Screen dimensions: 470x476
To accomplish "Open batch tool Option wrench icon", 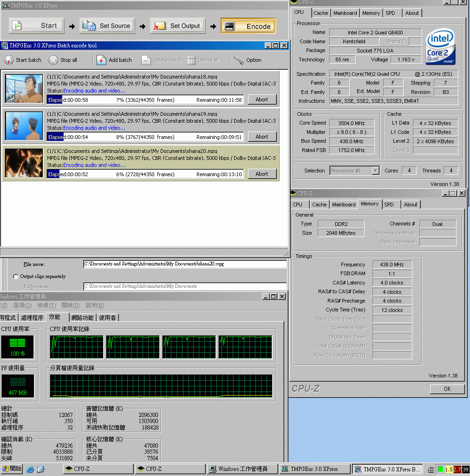I will pos(239,60).
